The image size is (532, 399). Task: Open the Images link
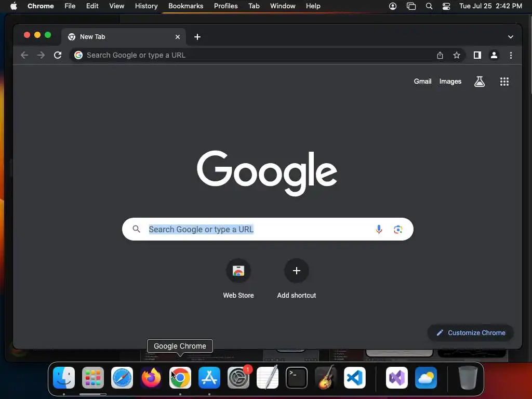pyautogui.click(x=450, y=82)
